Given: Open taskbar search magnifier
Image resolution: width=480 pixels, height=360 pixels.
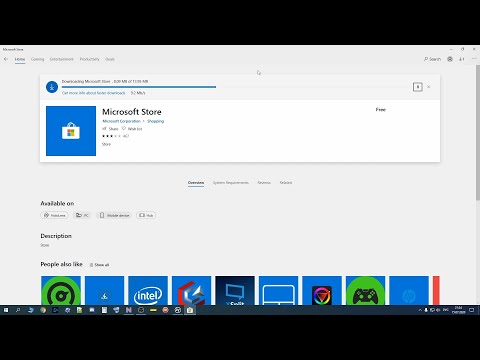Looking at the screenshot, I should tap(18, 310).
